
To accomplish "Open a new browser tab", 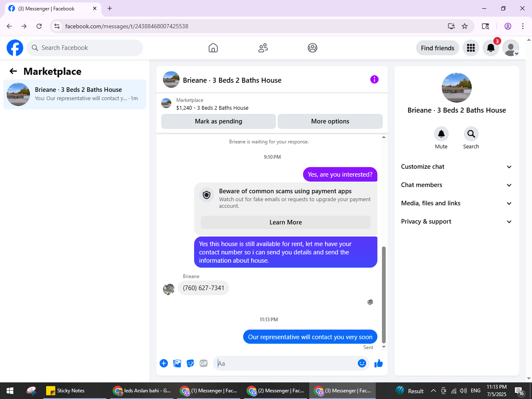I will (110, 8).
